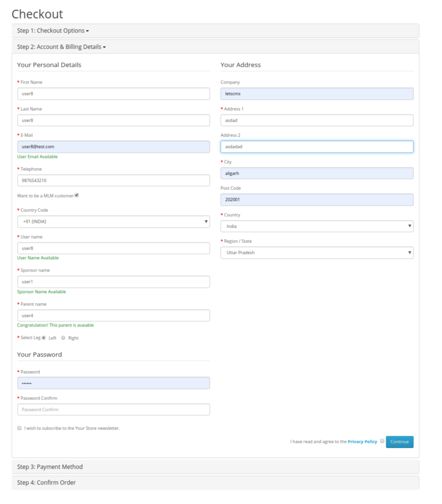Expand the Step 1: Checkout Options section
This screenshot has height=504, width=442.
pyautogui.click(x=53, y=31)
